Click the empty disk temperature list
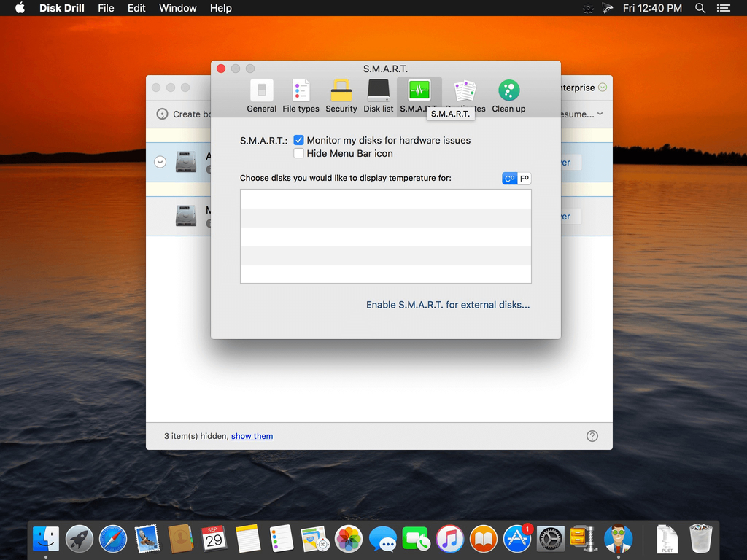The image size is (747, 560). pos(385,236)
